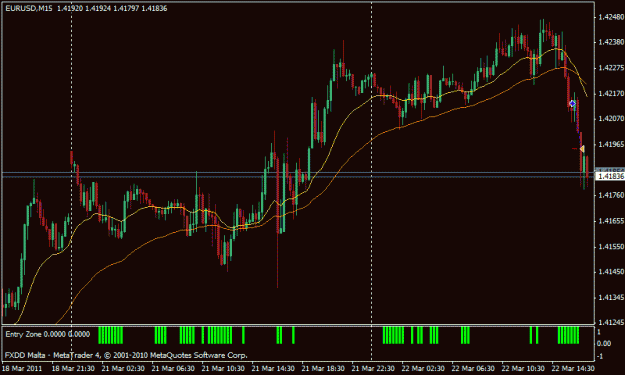
Task: Click the 0.00 level on indicator scale
Action: [604, 344]
